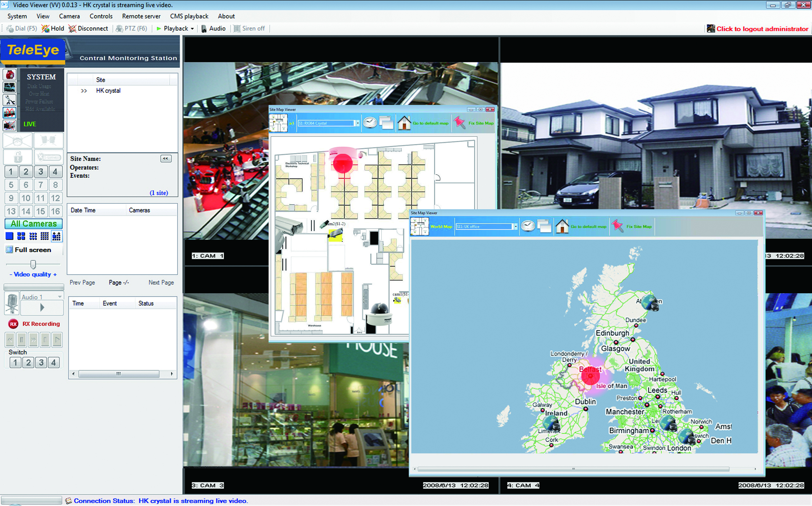Viewport: 812px width, 506px height.
Task: Click Switch button 4
Action: click(x=54, y=362)
